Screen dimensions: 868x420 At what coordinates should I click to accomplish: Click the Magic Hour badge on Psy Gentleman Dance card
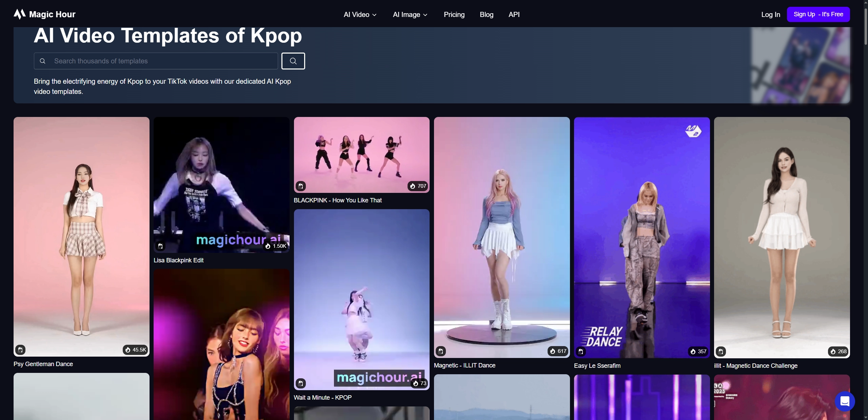click(20, 349)
